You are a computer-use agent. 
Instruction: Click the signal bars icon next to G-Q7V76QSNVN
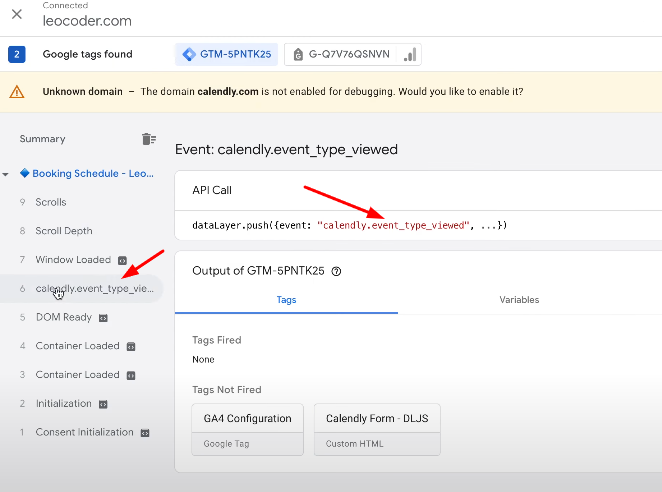[x=410, y=54]
